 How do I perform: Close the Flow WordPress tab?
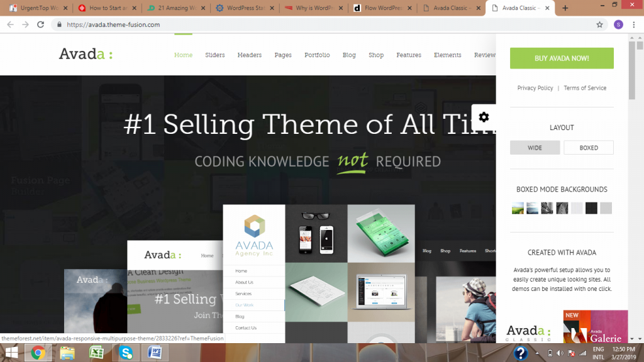[409, 8]
